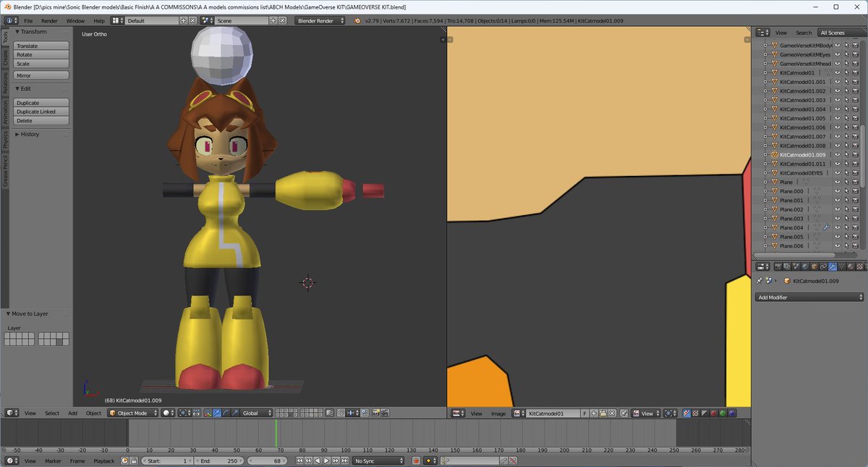The image size is (868, 467).
Task: Show the green channel only
Action: tap(723, 413)
